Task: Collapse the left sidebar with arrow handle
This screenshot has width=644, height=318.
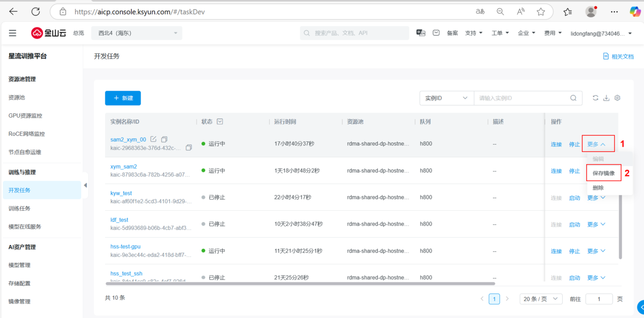Action: [85, 186]
